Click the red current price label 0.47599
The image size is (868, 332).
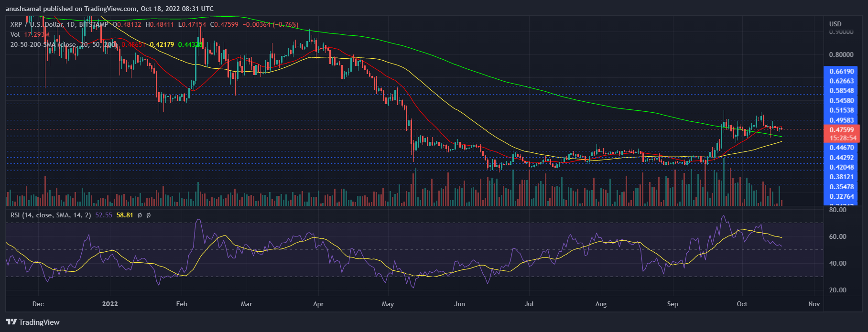pos(841,130)
